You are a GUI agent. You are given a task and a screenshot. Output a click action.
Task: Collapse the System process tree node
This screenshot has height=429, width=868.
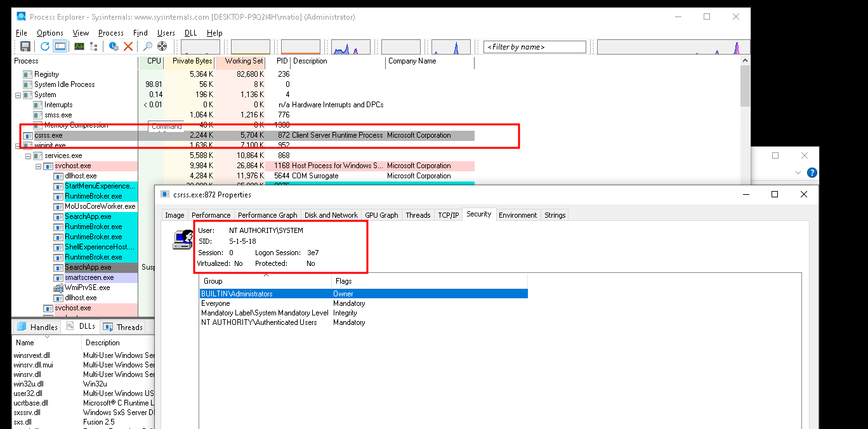18,95
